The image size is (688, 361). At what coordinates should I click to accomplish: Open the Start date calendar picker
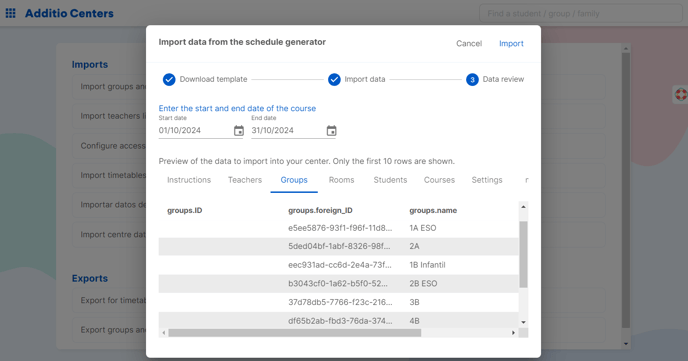239,131
